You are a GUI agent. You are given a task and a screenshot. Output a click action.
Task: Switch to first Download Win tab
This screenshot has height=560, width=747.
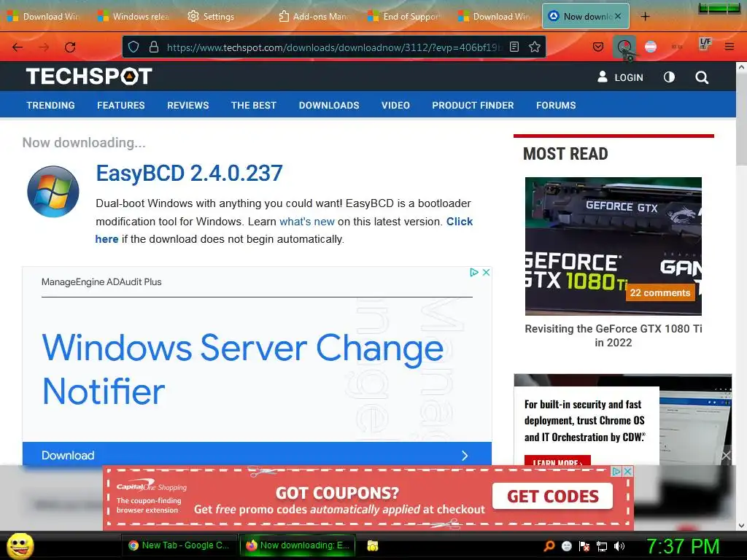44,17
